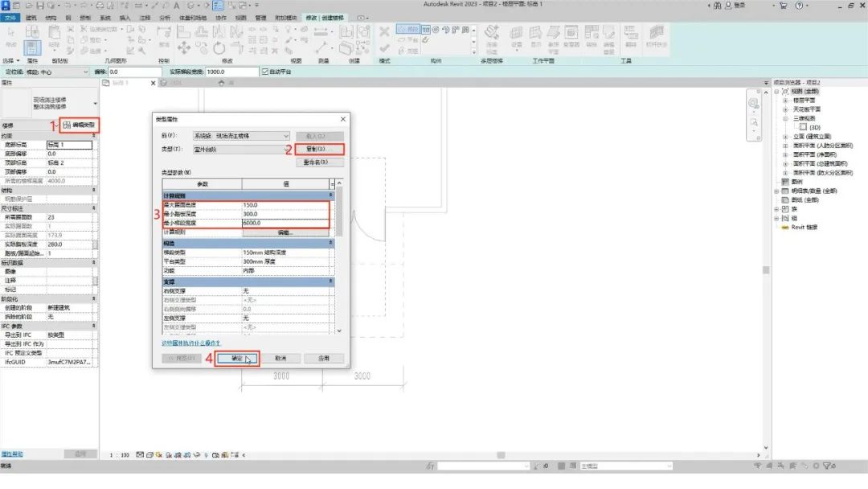The image size is (868, 489).
Task: Click the 确定 OK button in dialog
Action: [x=237, y=358]
